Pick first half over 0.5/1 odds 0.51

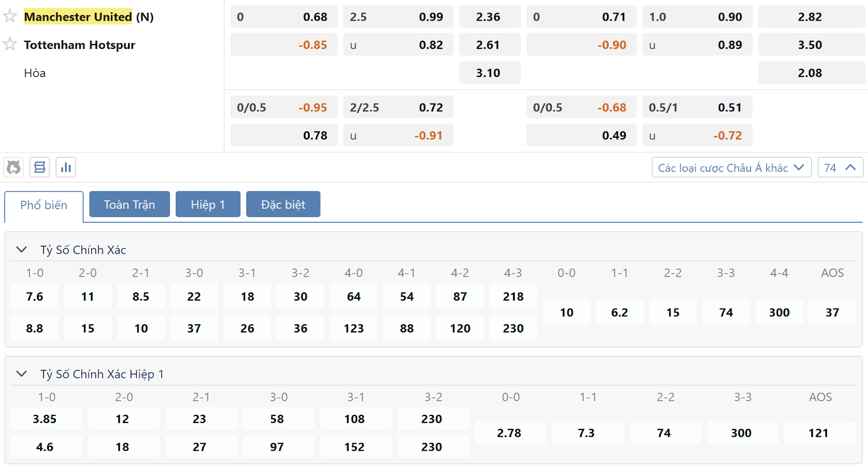(x=697, y=107)
